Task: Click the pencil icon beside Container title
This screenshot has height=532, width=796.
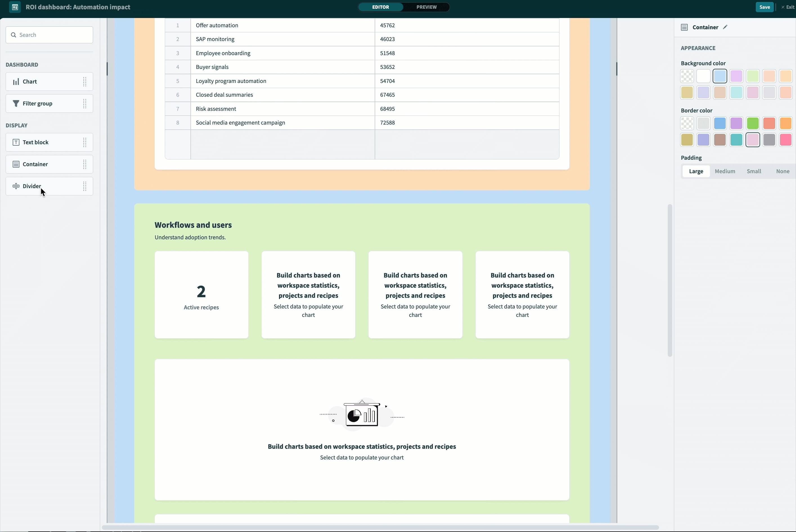Action: (725, 27)
